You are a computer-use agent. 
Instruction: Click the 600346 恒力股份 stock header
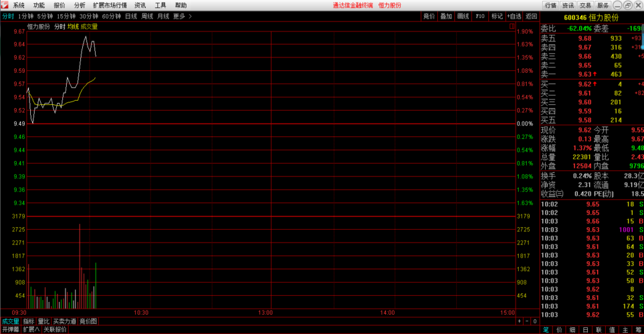[x=591, y=17]
